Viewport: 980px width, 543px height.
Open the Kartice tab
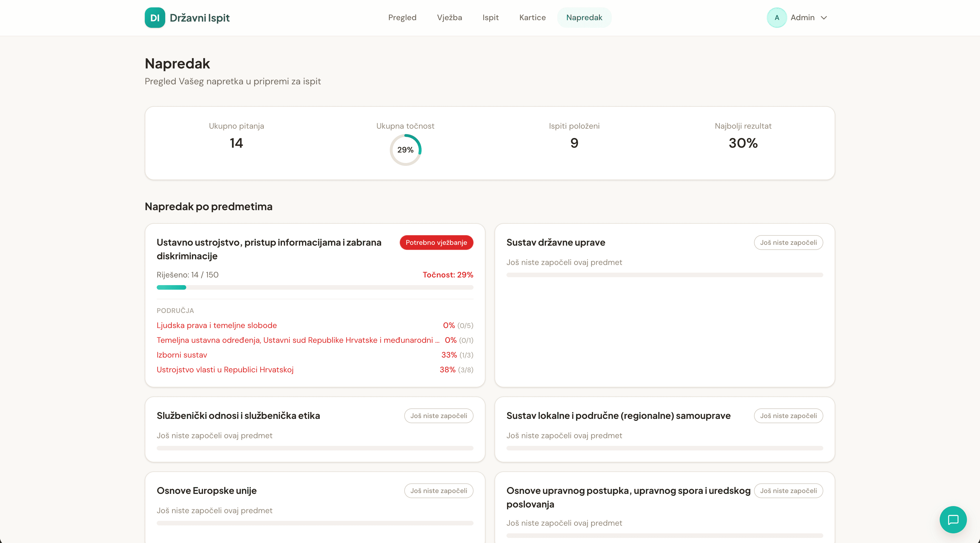[532, 18]
